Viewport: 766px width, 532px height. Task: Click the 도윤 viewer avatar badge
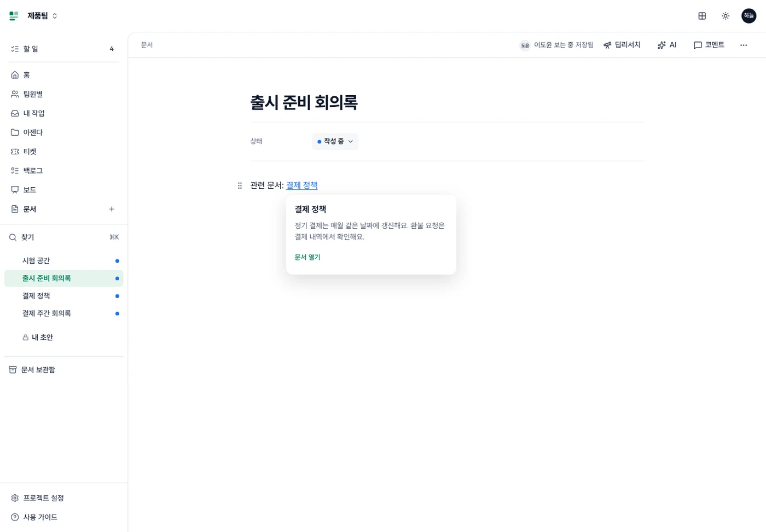pos(525,45)
